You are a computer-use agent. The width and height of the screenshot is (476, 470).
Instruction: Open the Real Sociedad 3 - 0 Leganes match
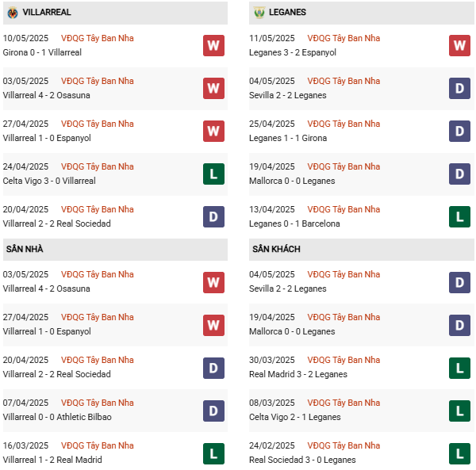(302, 460)
